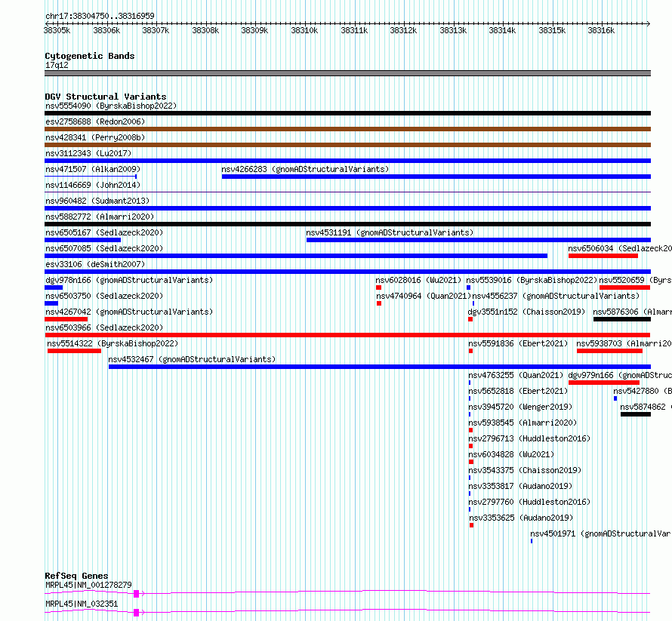Select the nsv4556237 gnomAD variant label
This screenshot has width=672, height=621.
click(556, 296)
